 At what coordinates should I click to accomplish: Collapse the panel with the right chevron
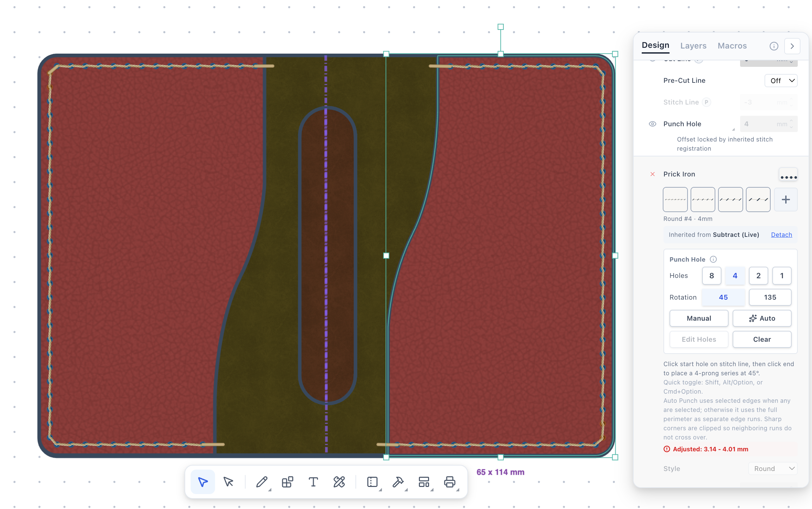point(792,46)
